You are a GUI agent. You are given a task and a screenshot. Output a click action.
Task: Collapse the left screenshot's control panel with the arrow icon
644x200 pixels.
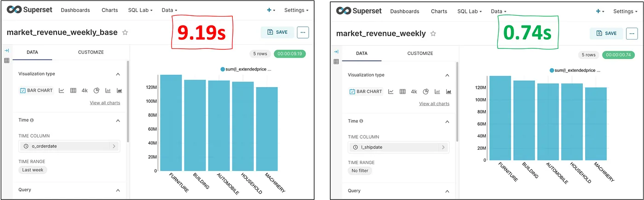tap(7, 51)
